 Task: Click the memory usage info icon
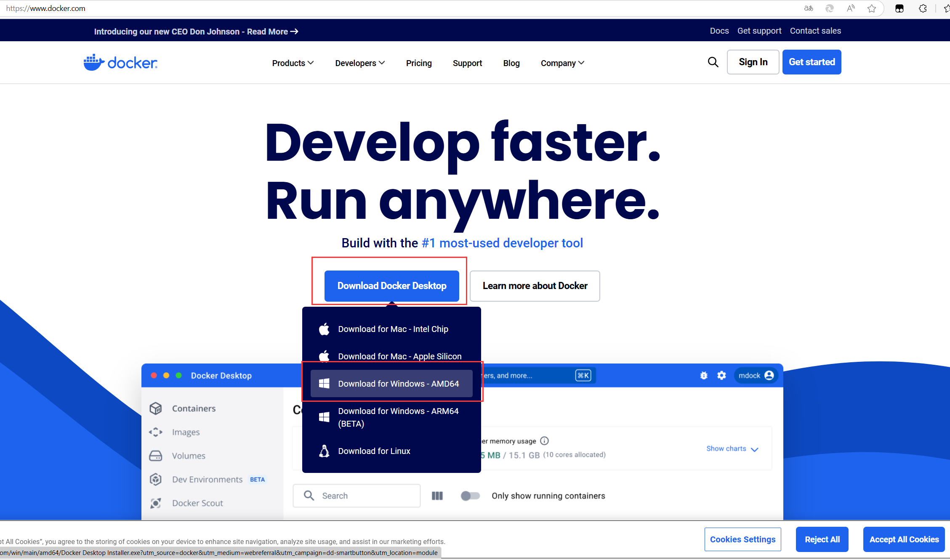544,441
